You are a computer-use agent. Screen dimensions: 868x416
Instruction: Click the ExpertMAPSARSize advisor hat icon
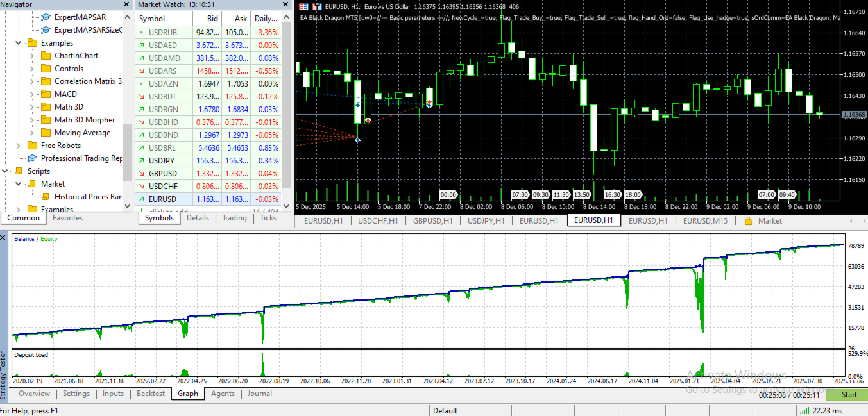(46, 30)
